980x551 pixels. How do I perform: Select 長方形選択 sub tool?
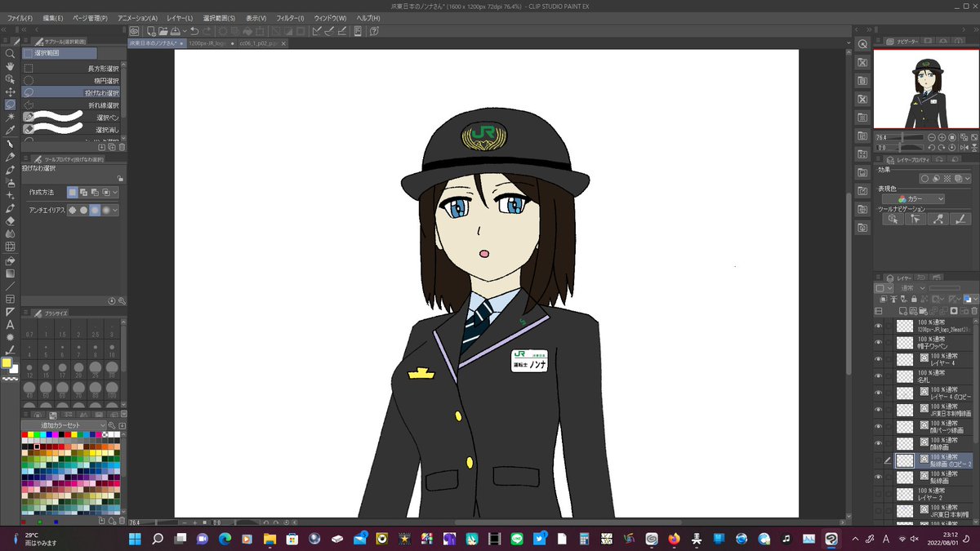(72, 69)
